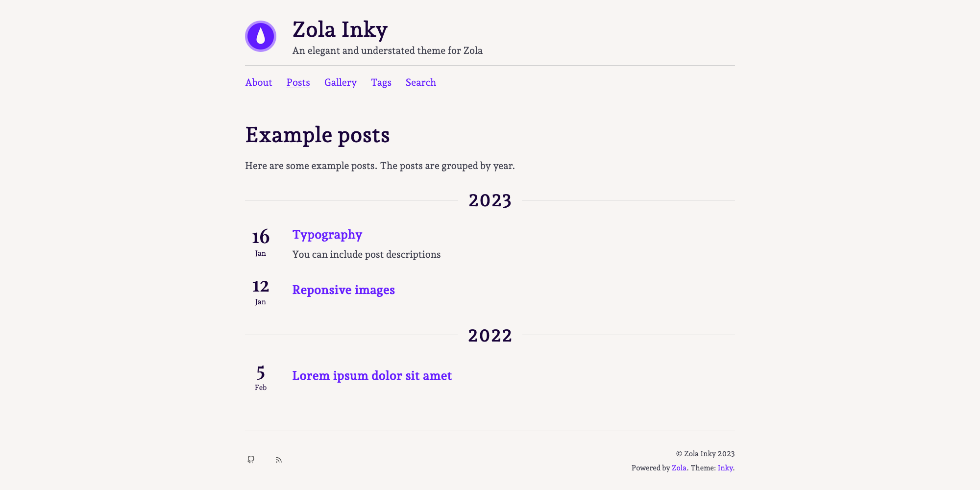Click the Typography post description text
This screenshot has width=980, height=490.
[367, 254]
